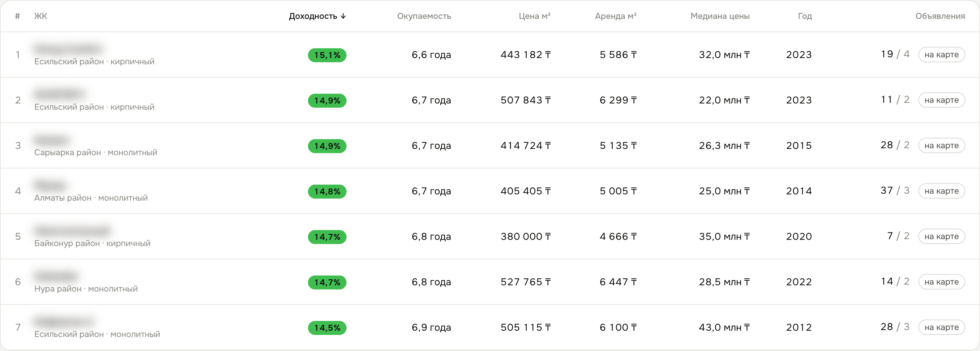
Task: Show map for the 2015 Сарыарка row
Action: point(941,145)
